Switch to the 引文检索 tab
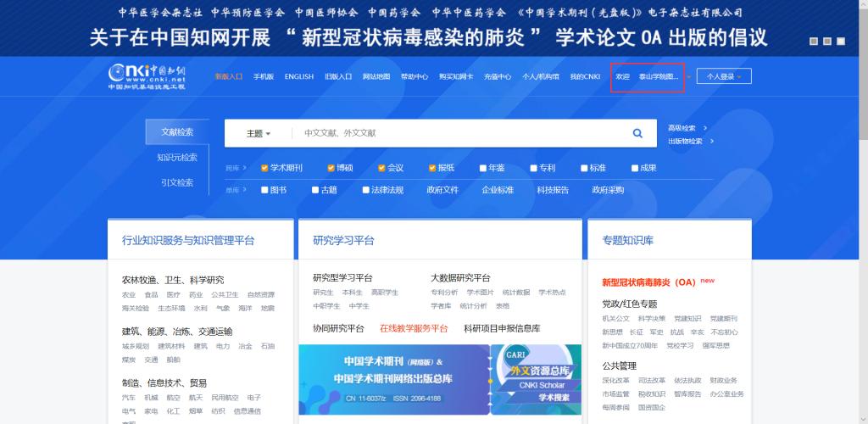Viewport: 868px width, 424px height. click(177, 182)
